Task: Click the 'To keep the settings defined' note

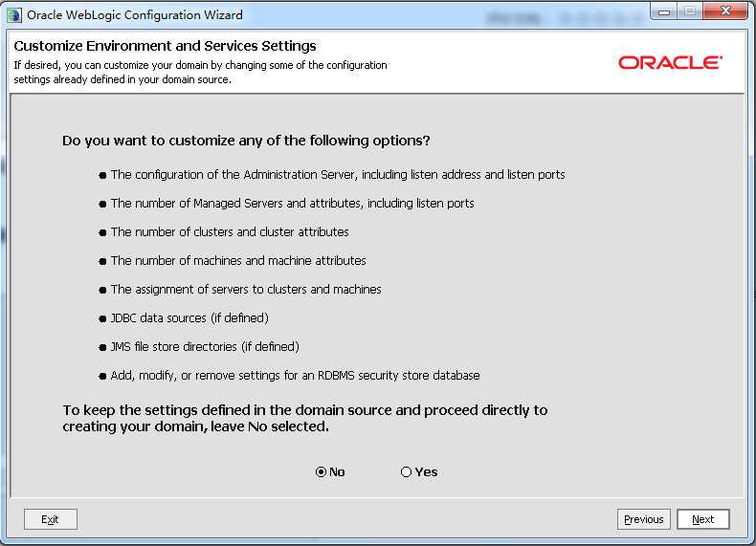Action: (x=305, y=418)
